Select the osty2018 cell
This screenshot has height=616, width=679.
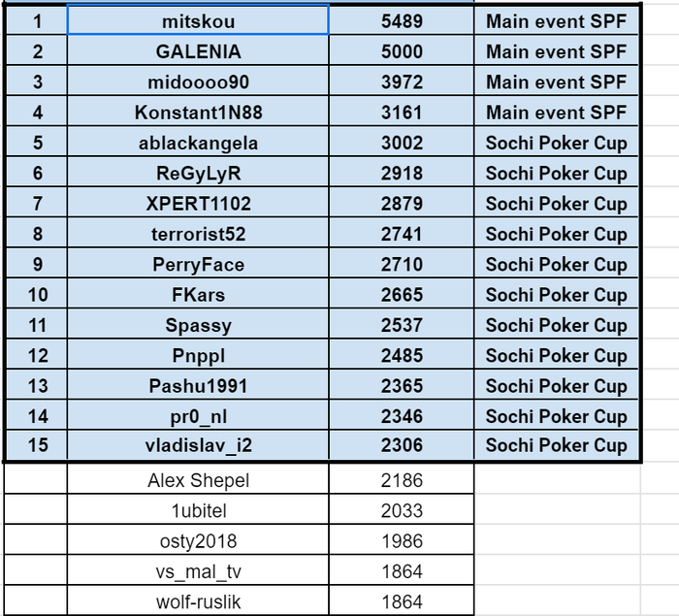[198, 539]
